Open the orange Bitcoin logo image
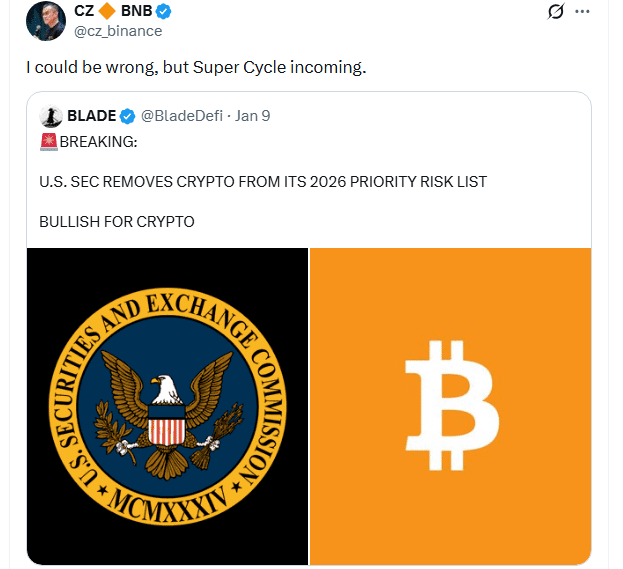This screenshot has width=623, height=569. click(x=450, y=405)
